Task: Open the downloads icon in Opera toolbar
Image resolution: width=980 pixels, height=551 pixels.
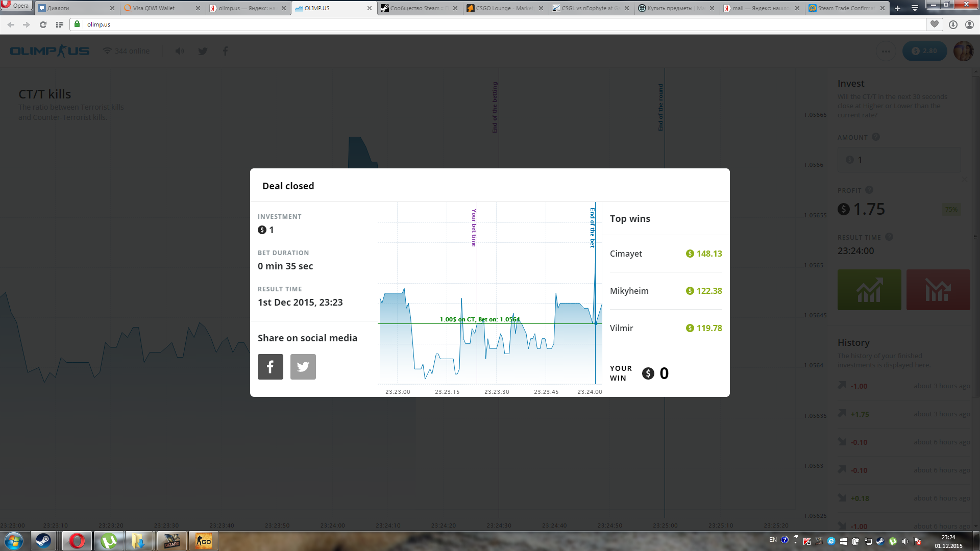Action: [x=953, y=24]
